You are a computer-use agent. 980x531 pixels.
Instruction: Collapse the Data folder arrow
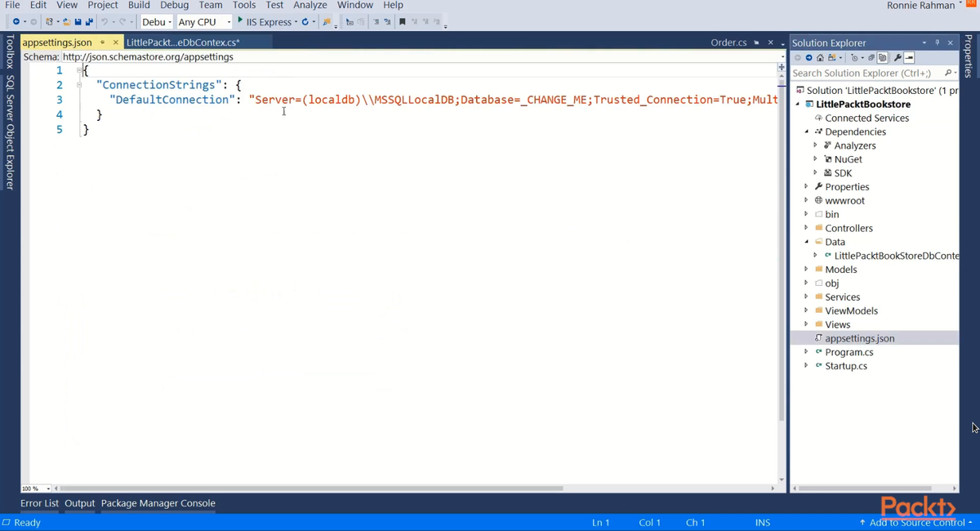click(807, 242)
